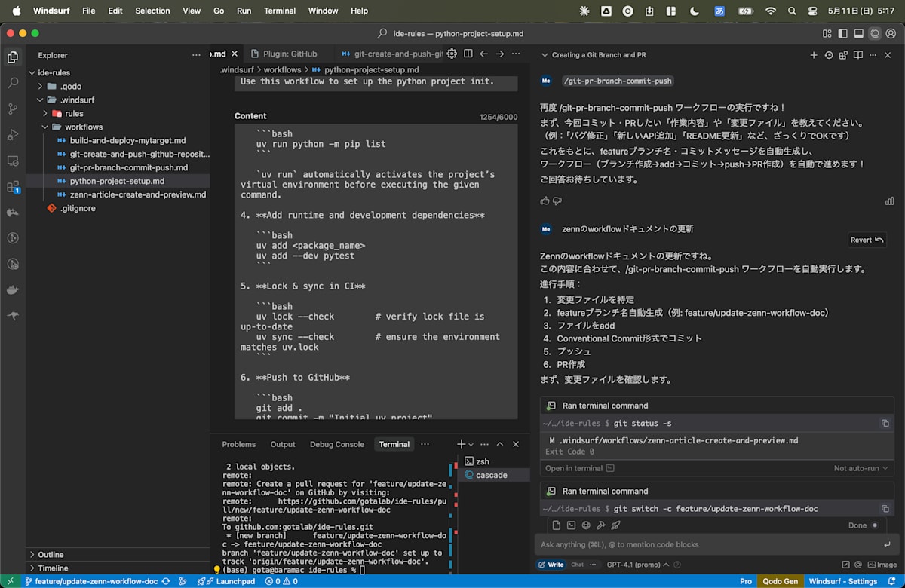Click the rocket icon in Cascade toolbar
The height and width of the screenshot is (588, 905).
click(x=615, y=525)
